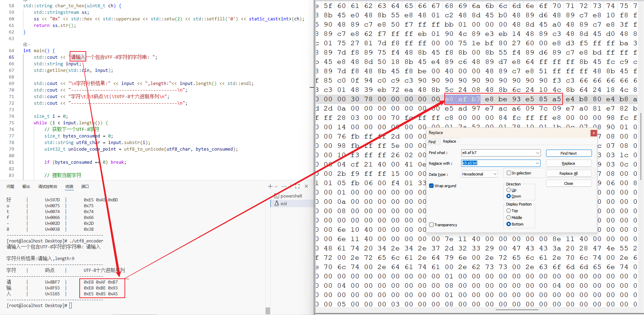
Task: Choose Top display position
Action: [508, 211]
